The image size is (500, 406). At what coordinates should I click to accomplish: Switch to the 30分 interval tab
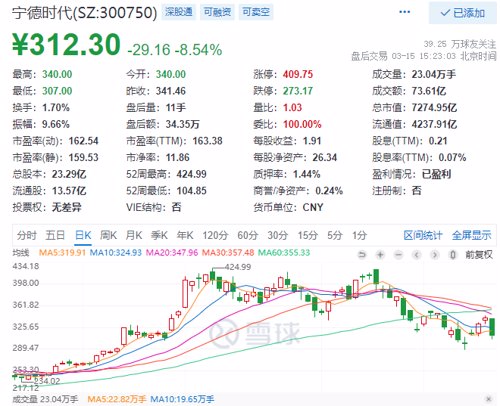[x=278, y=235]
